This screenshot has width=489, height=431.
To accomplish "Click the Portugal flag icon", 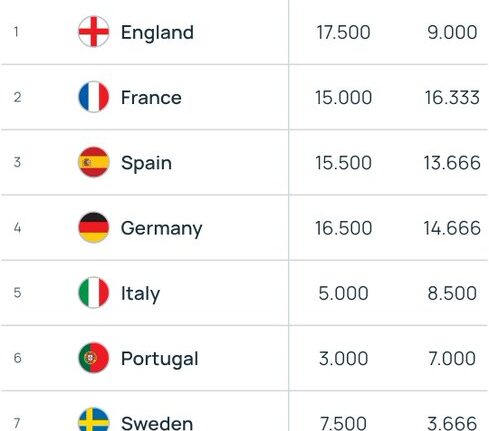I will tap(94, 358).
